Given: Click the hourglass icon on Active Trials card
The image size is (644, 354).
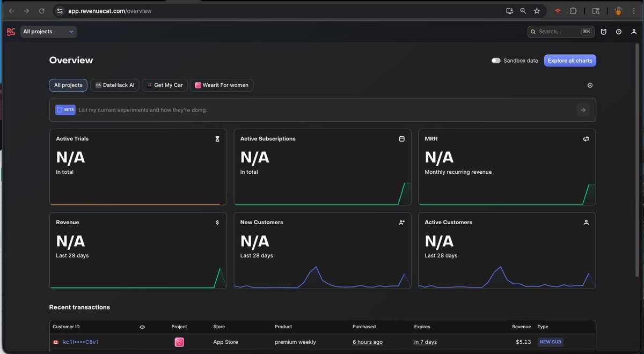Looking at the screenshot, I should 217,139.
